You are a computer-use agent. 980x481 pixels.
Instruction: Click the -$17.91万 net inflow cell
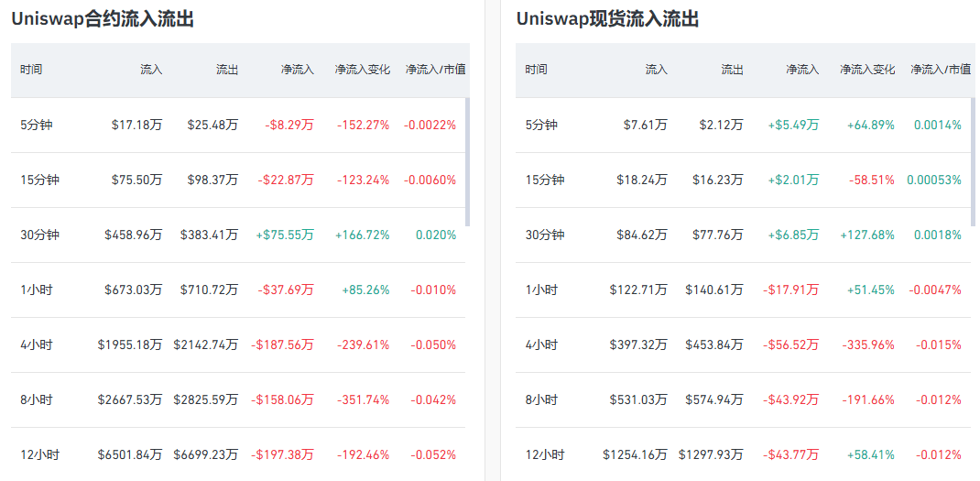[x=791, y=290]
